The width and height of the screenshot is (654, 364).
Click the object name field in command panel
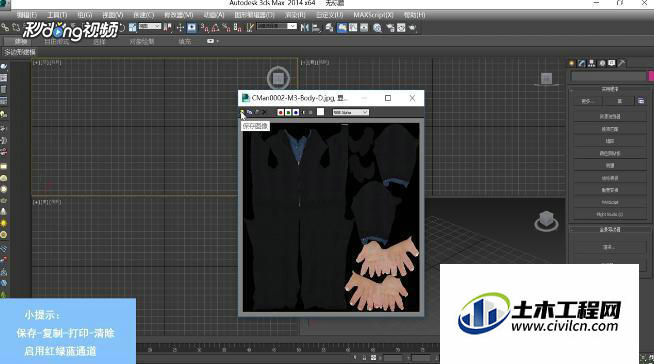[609, 76]
